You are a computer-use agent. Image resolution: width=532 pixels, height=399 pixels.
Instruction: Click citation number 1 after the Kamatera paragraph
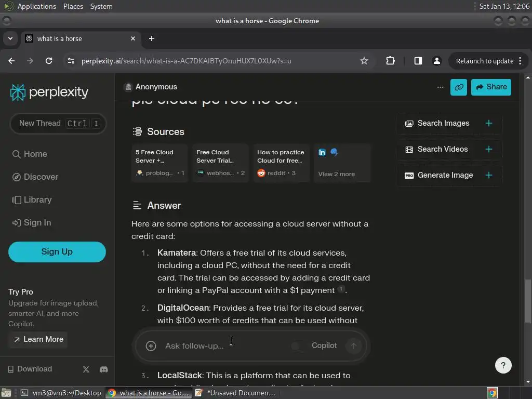(x=341, y=289)
